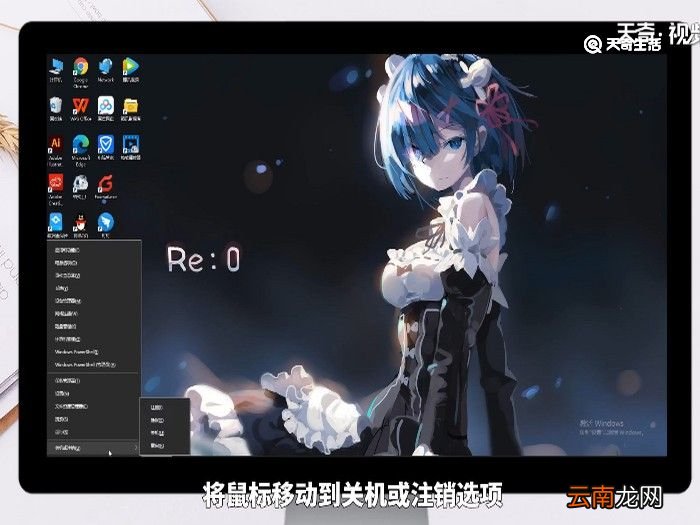Image resolution: width=700 pixels, height=525 pixels.
Task: Open Windows PowerShell from the menu
Action: point(94,352)
